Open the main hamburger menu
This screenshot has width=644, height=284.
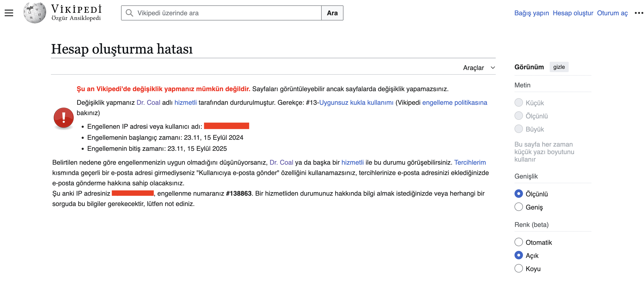coord(9,13)
